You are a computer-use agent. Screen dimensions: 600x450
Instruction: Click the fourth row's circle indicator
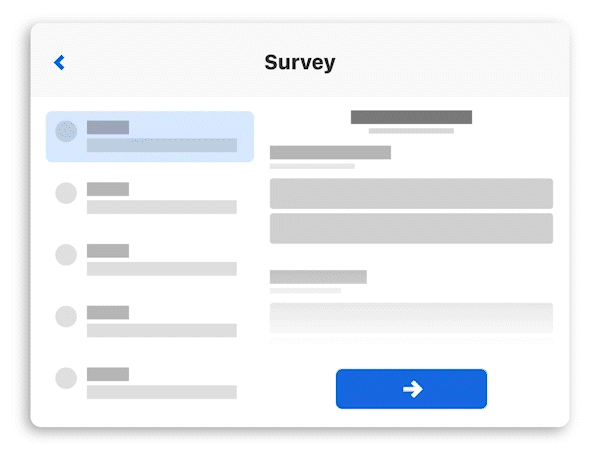66,316
